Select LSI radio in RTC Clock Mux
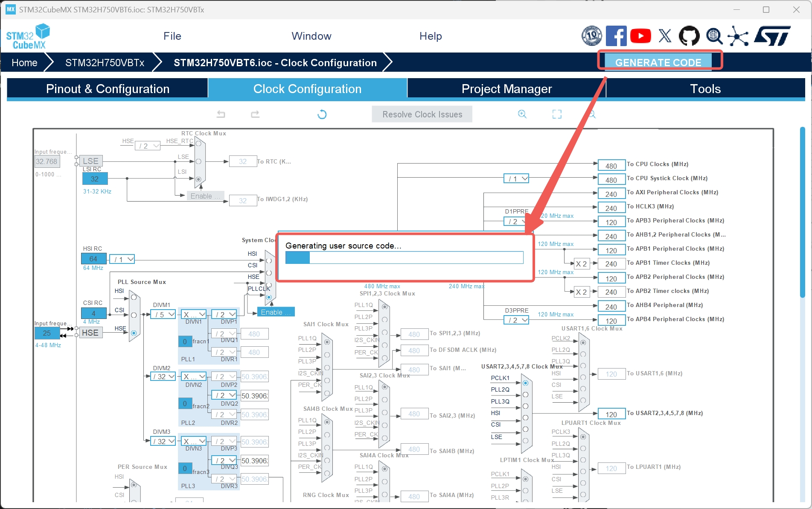Image resolution: width=812 pixels, height=509 pixels. [x=198, y=179]
